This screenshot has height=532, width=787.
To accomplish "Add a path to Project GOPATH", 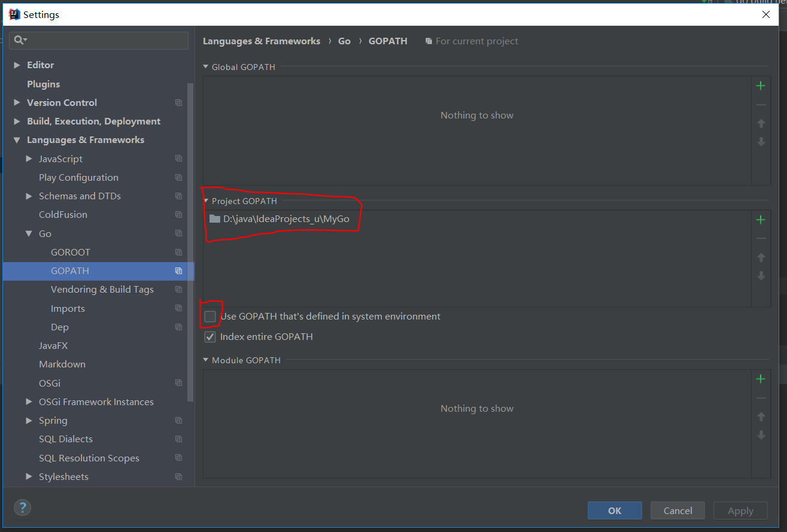I will (x=761, y=220).
